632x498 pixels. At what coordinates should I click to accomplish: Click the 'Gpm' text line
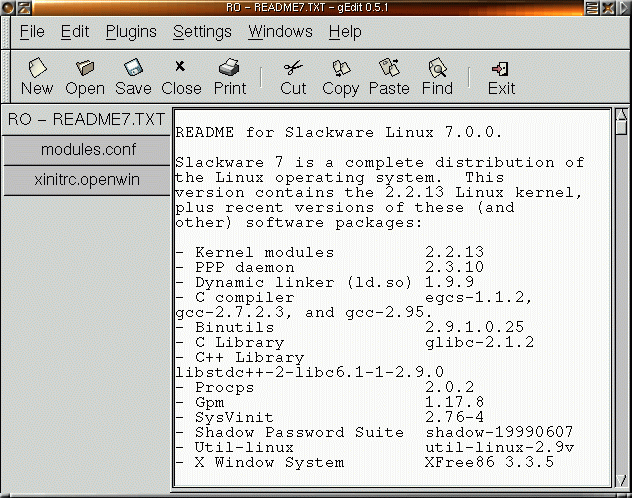210,402
